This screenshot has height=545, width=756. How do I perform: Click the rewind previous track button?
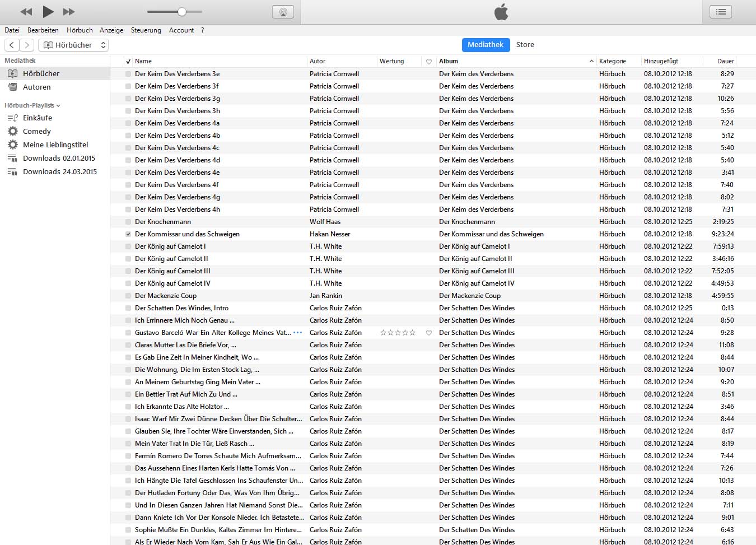tap(26, 12)
